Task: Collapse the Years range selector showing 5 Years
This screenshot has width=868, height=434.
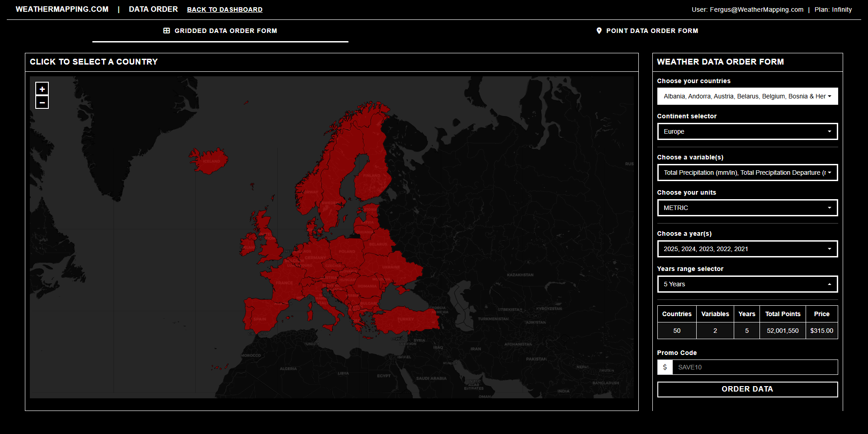Action: pos(747,284)
